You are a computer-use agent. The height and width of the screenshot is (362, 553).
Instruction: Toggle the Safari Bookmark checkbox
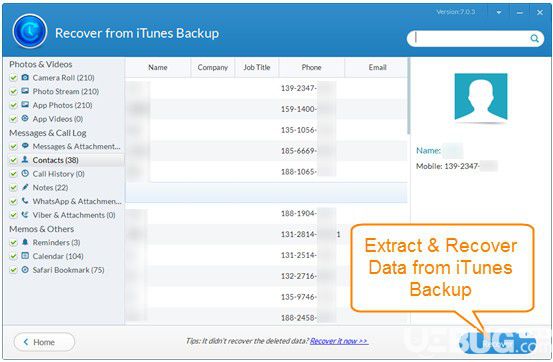(x=13, y=270)
